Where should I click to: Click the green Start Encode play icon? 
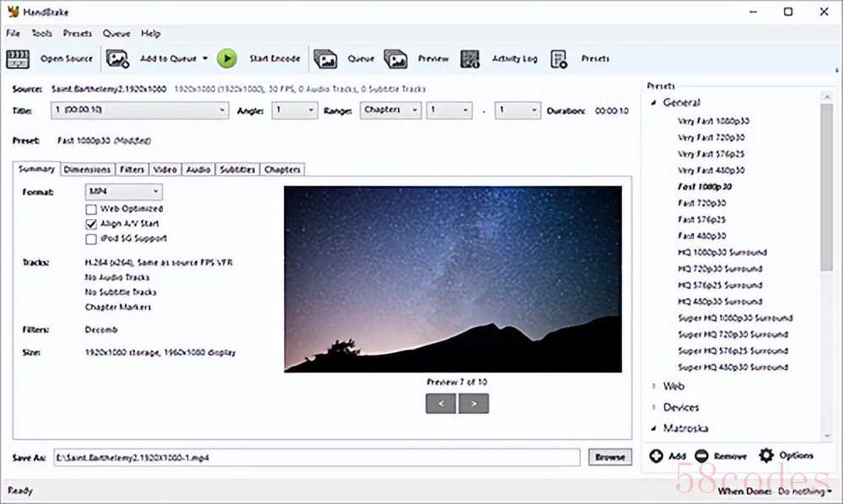coord(227,58)
